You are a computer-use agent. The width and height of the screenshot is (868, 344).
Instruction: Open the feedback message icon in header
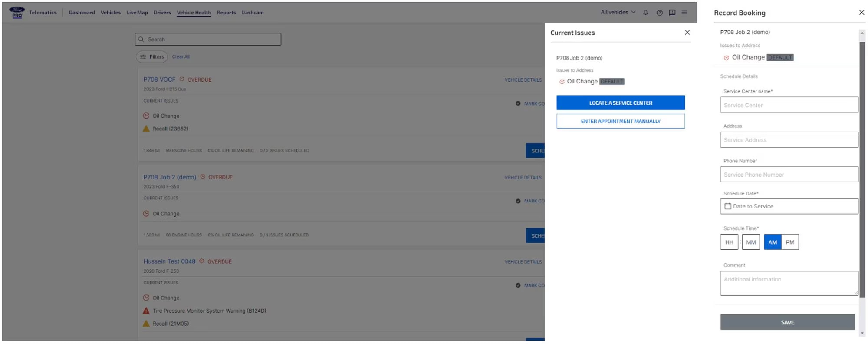click(x=672, y=13)
